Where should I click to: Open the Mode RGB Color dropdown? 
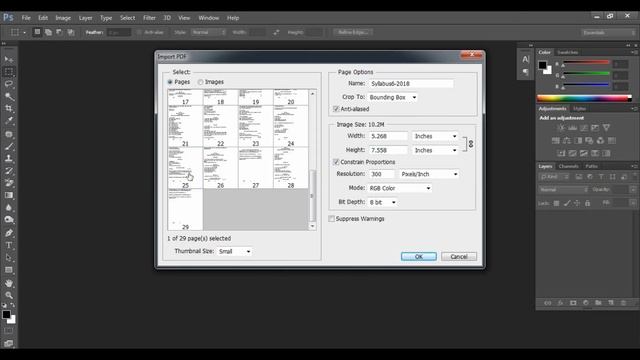tap(400, 188)
